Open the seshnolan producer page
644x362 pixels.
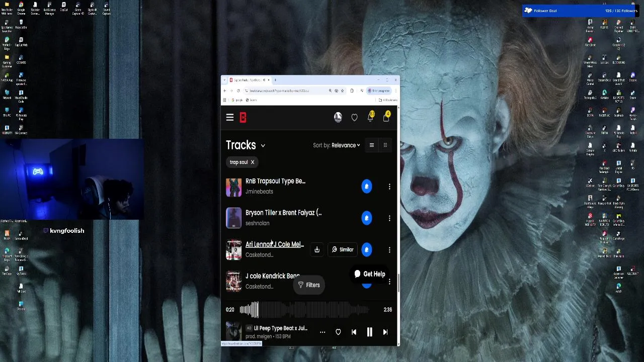click(257, 223)
